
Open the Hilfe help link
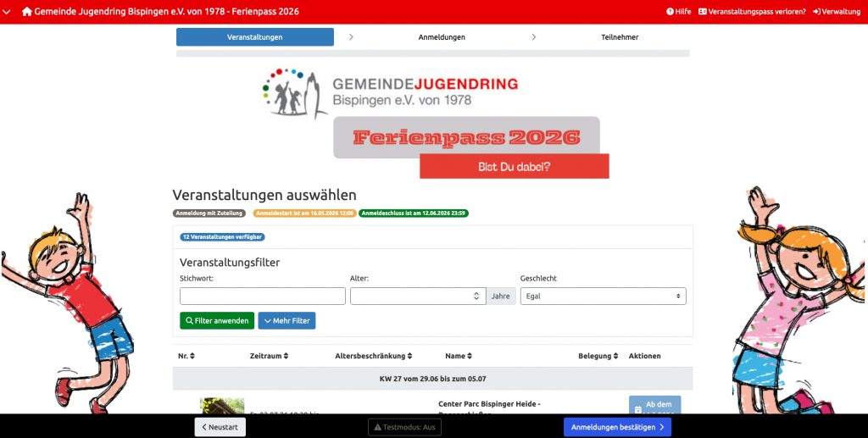click(679, 12)
